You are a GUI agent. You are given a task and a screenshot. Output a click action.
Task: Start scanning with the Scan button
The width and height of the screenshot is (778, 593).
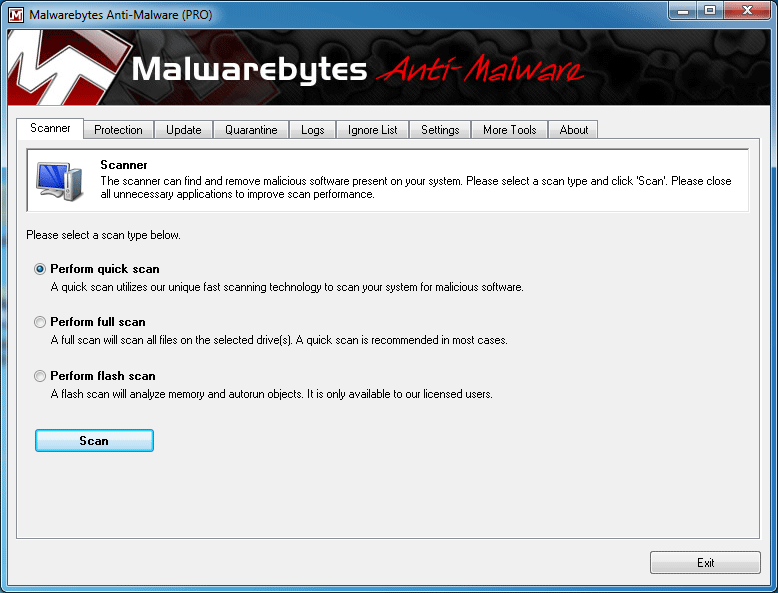pos(94,441)
